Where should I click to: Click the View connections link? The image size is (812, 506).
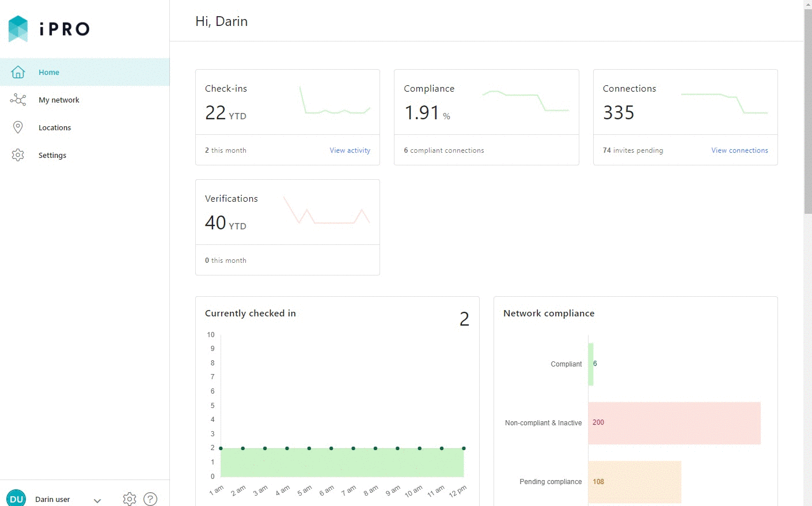coord(739,150)
